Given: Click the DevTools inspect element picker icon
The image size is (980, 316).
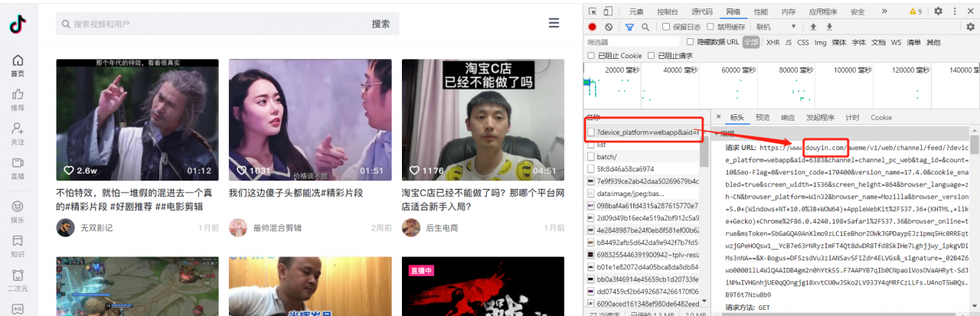Looking at the screenshot, I should [x=593, y=11].
